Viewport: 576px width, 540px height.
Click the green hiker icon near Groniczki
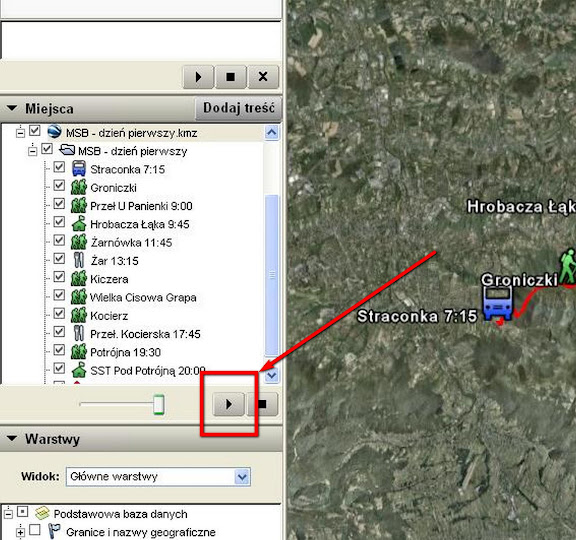click(567, 265)
